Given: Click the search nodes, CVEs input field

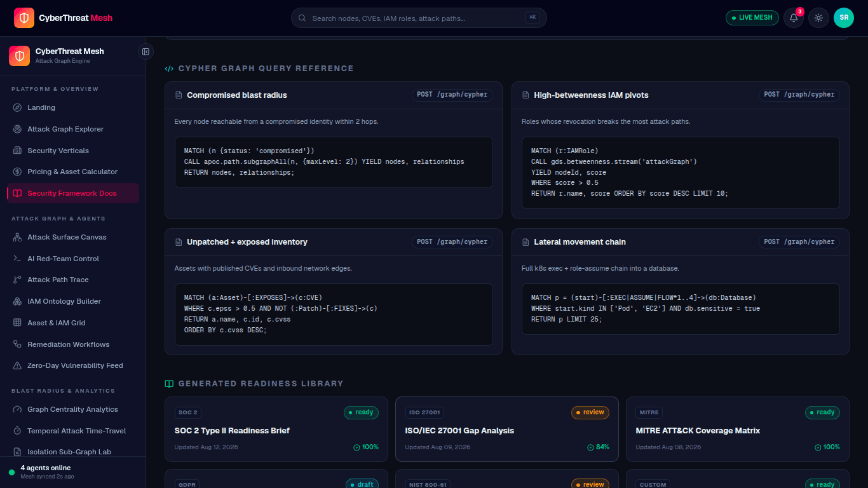Looking at the screenshot, I should pos(419,18).
